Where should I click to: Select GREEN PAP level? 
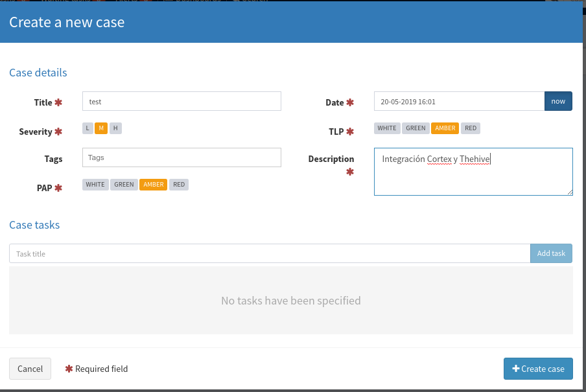point(124,184)
